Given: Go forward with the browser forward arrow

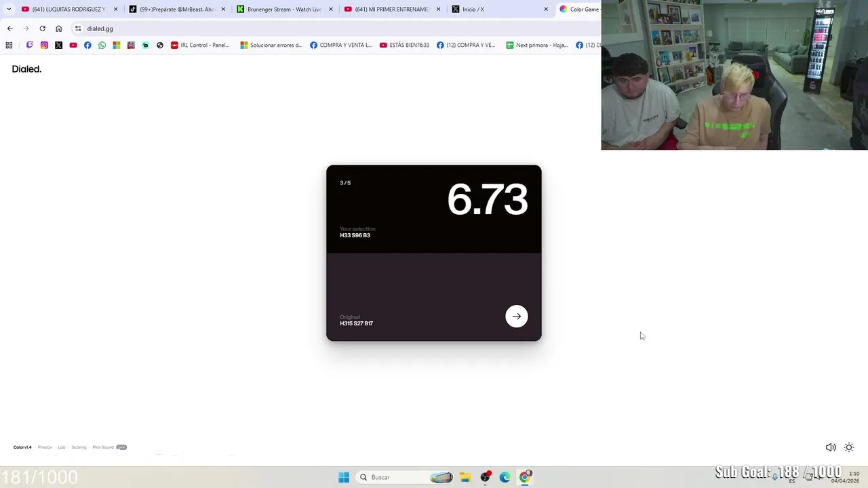Looking at the screenshot, I should (26, 28).
